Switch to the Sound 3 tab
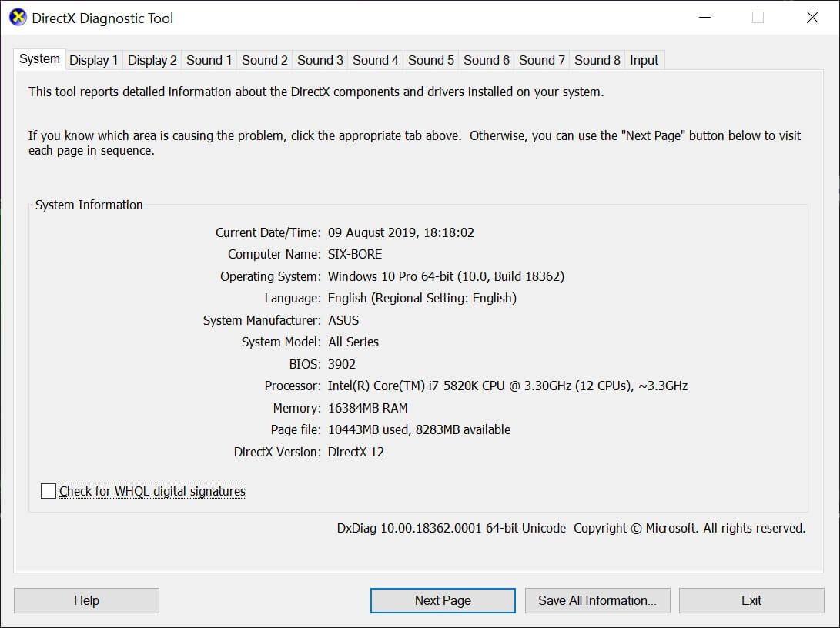Image resolution: width=840 pixels, height=628 pixels. coord(320,60)
